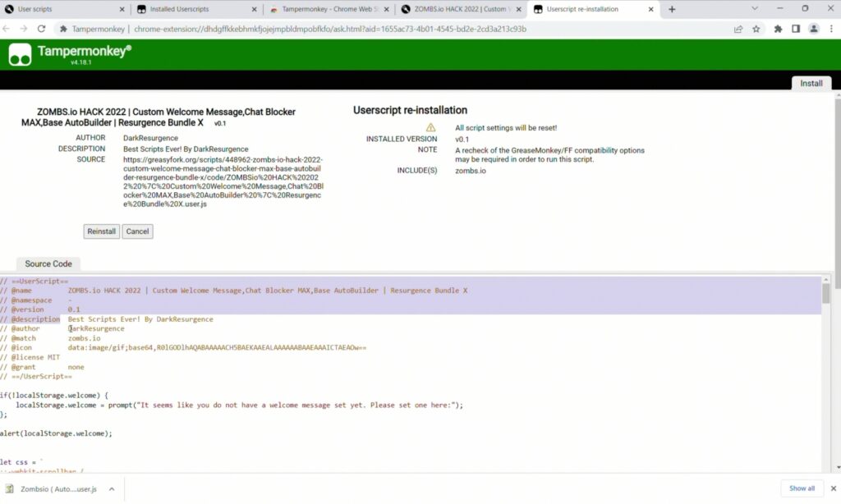Expand the download item options chevron
This screenshot has width=841, height=504.
[x=112, y=489]
